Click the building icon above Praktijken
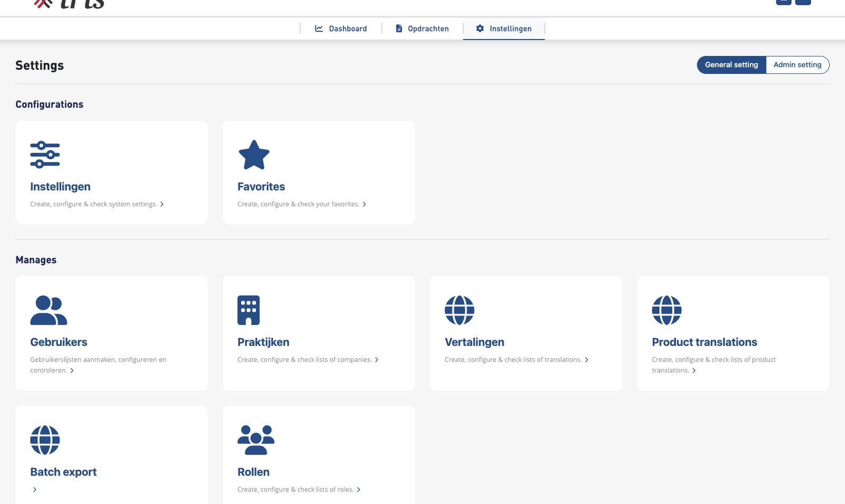Screen dimensions: 845x504 249,310
